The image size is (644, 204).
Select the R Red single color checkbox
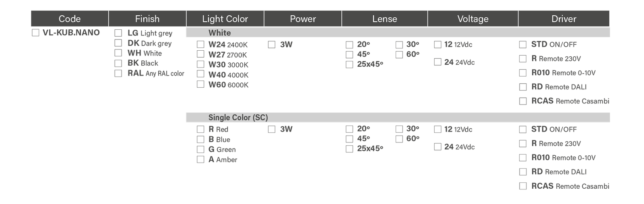(x=200, y=129)
